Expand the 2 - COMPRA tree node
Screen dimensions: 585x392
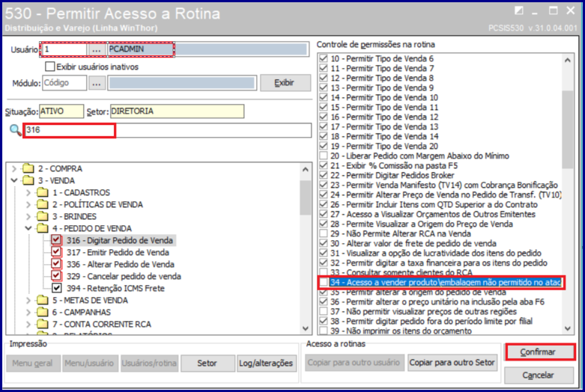point(14,169)
